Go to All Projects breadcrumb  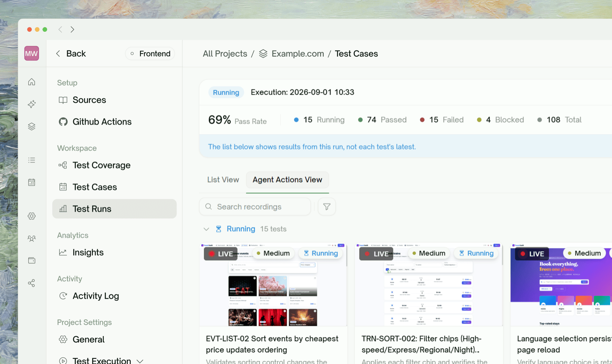point(225,54)
